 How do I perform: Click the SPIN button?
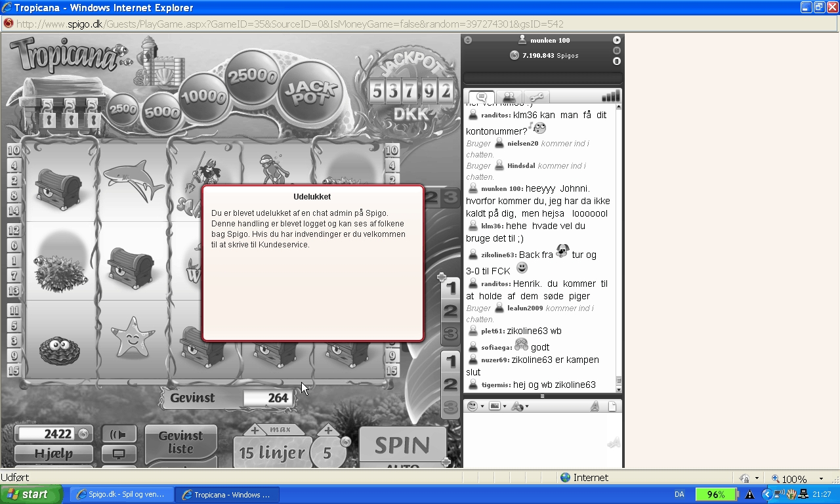[402, 446]
